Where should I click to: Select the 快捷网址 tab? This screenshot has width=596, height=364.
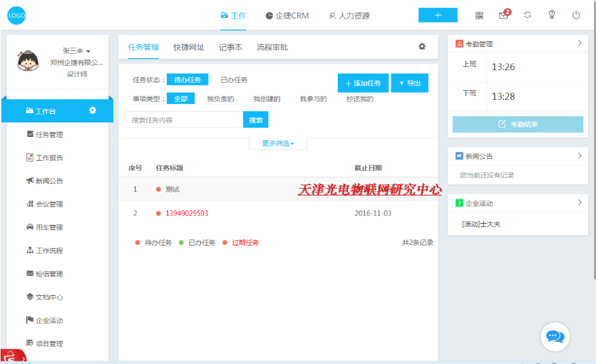click(x=189, y=47)
